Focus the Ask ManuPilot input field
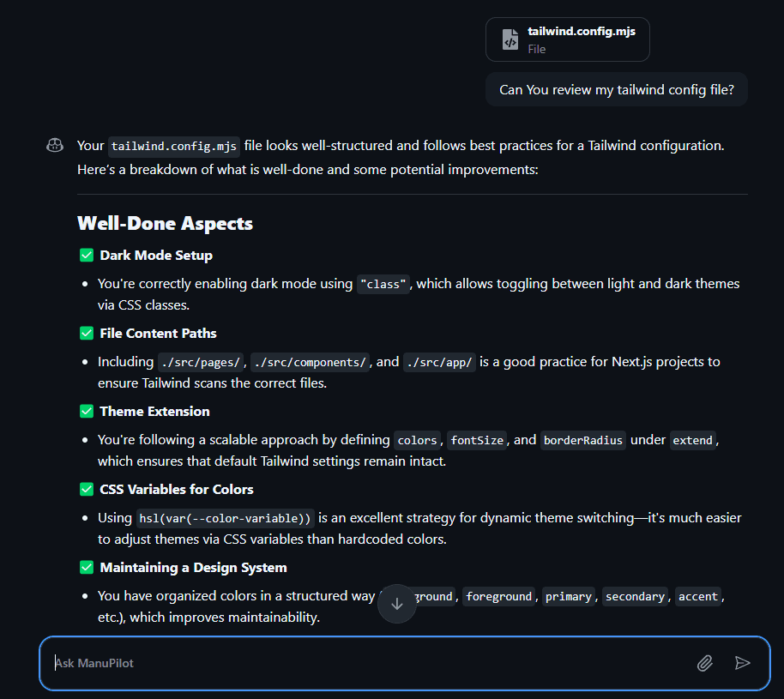Image resolution: width=784 pixels, height=699 pixels. tap(369, 662)
